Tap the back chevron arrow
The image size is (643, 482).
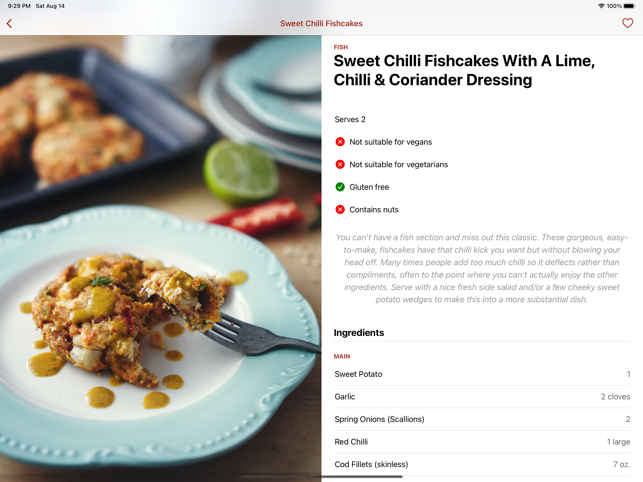[x=9, y=23]
